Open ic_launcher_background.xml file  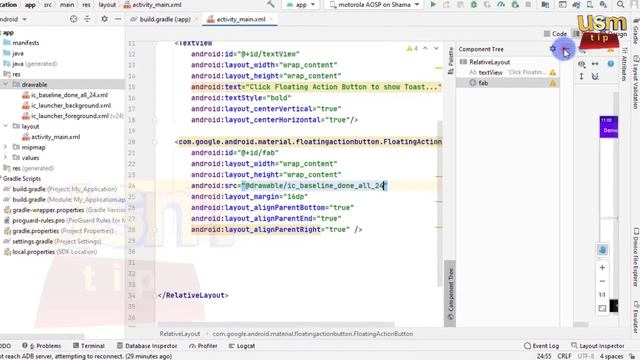tap(71, 105)
